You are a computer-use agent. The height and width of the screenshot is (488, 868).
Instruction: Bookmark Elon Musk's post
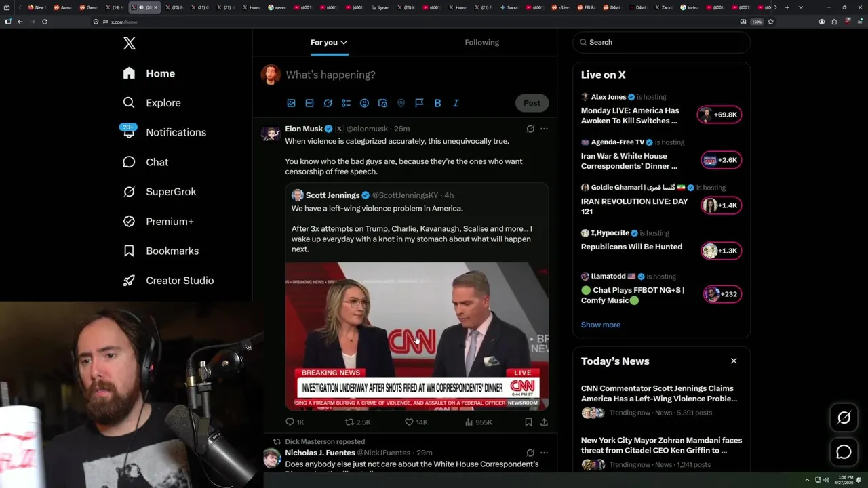click(x=528, y=422)
